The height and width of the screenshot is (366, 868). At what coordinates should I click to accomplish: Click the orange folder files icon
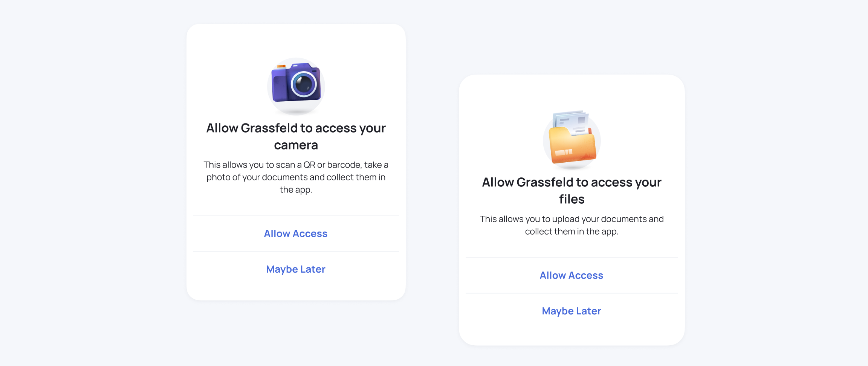pos(572,137)
